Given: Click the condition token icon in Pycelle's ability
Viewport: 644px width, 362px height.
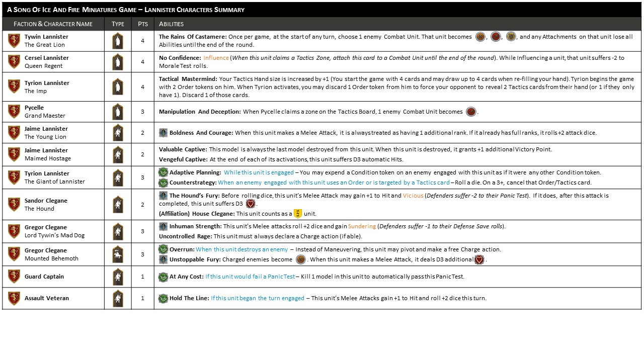Looking at the screenshot, I should 471,112.
